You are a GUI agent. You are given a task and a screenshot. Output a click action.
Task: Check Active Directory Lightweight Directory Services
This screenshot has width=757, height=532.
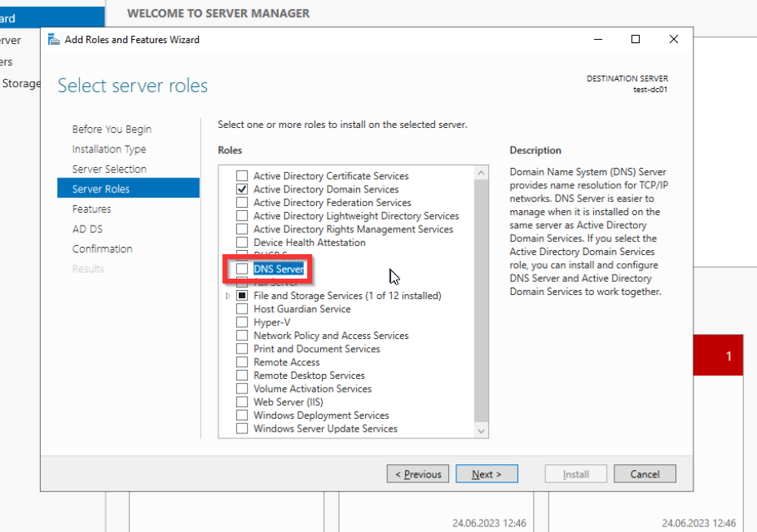pyautogui.click(x=242, y=216)
